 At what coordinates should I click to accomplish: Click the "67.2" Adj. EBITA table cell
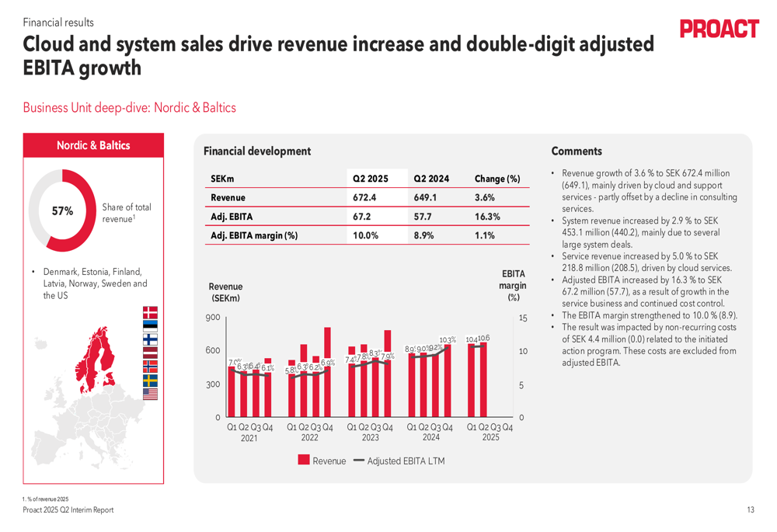click(x=362, y=217)
